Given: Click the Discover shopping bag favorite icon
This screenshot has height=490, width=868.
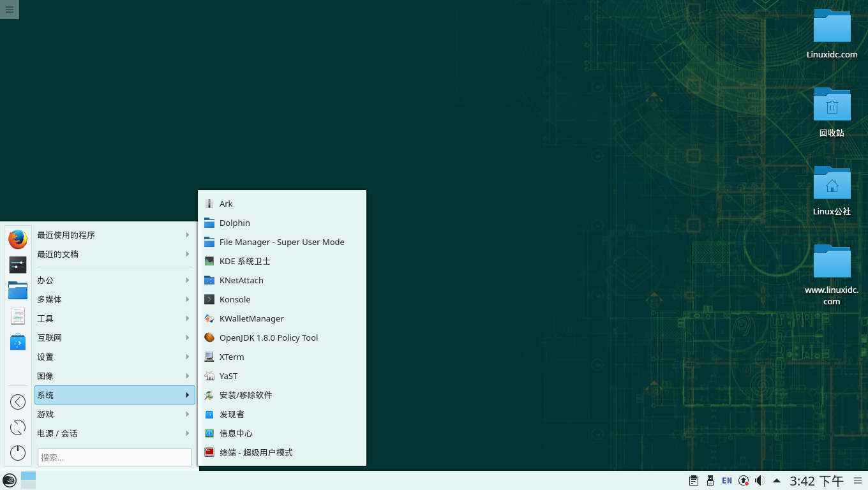Looking at the screenshot, I should [18, 342].
